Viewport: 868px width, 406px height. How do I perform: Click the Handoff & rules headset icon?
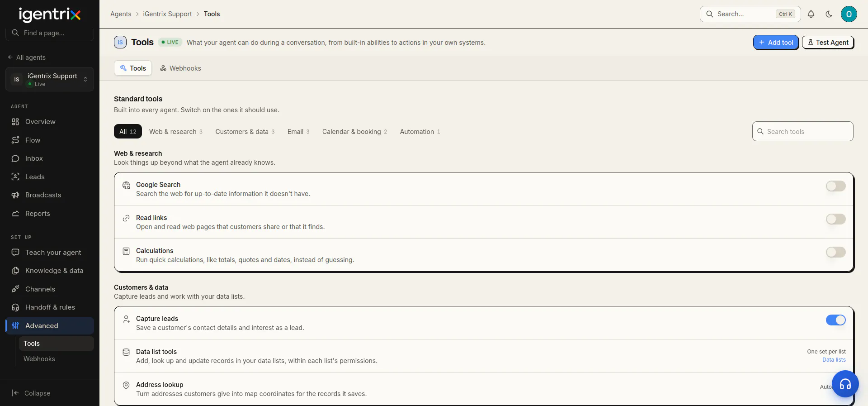pos(15,307)
